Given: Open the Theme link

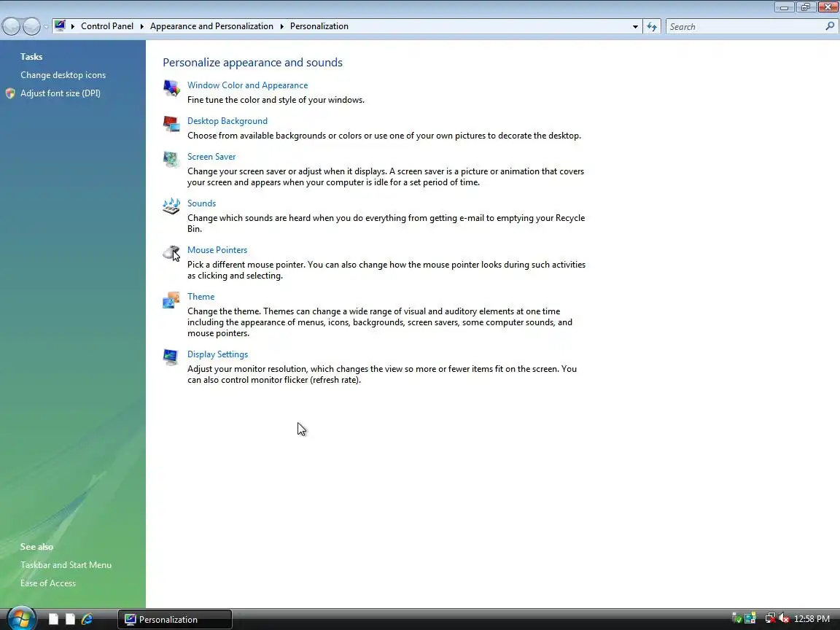Looking at the screenshot, I should [x=201, y=296].
